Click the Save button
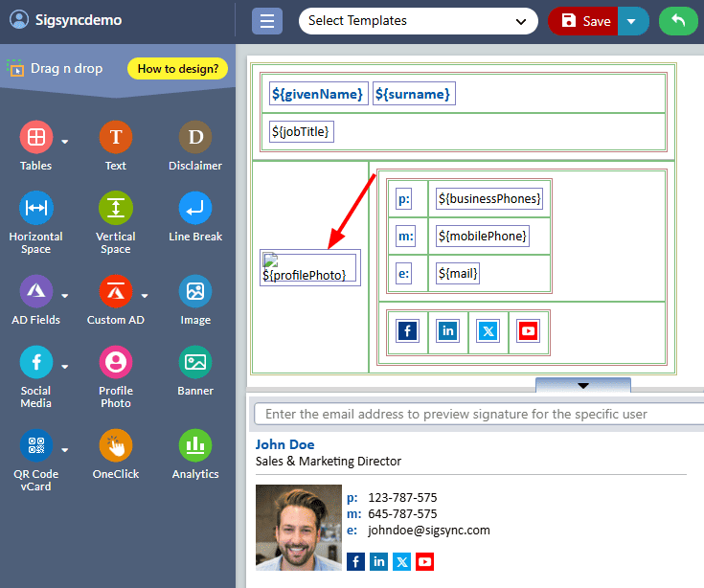Viewport: 704px width, 588px height. tap(584, 21)
